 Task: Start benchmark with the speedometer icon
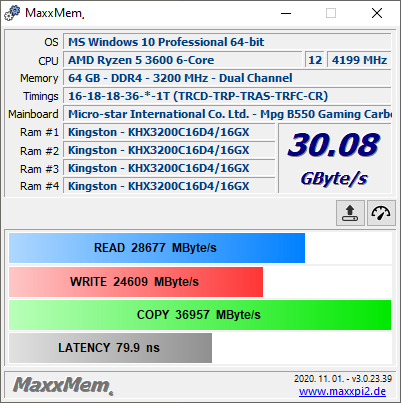point(381,213)
